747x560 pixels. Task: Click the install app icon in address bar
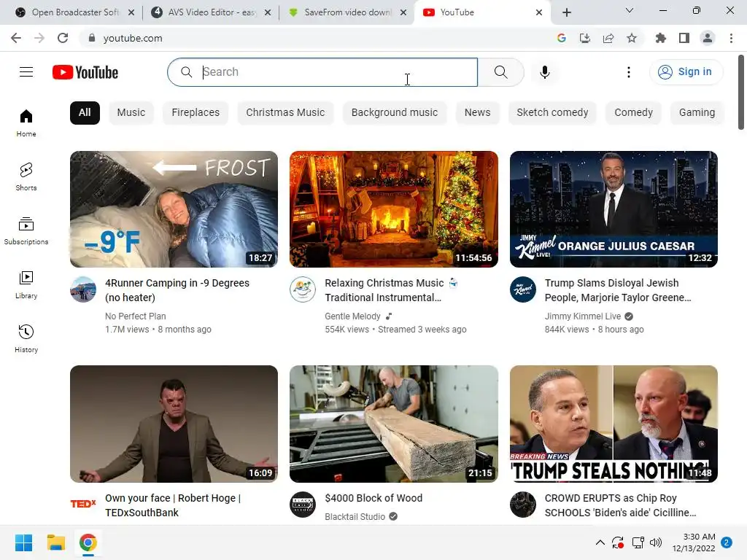pyautogui.click(x=585, y=38)
